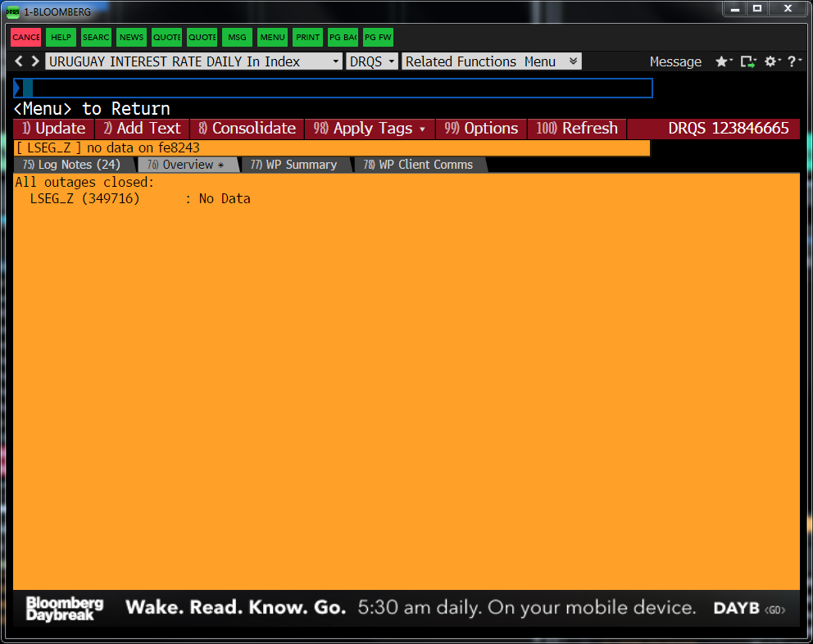Minimize the 1-BLOOMBERG window
813x644 pixels.
pos(734,9)
